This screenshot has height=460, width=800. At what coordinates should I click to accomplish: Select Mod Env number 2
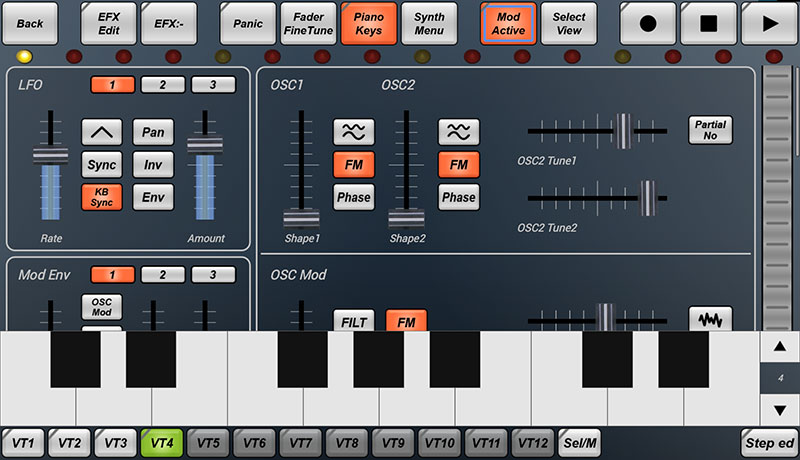(x=163, y=275)
